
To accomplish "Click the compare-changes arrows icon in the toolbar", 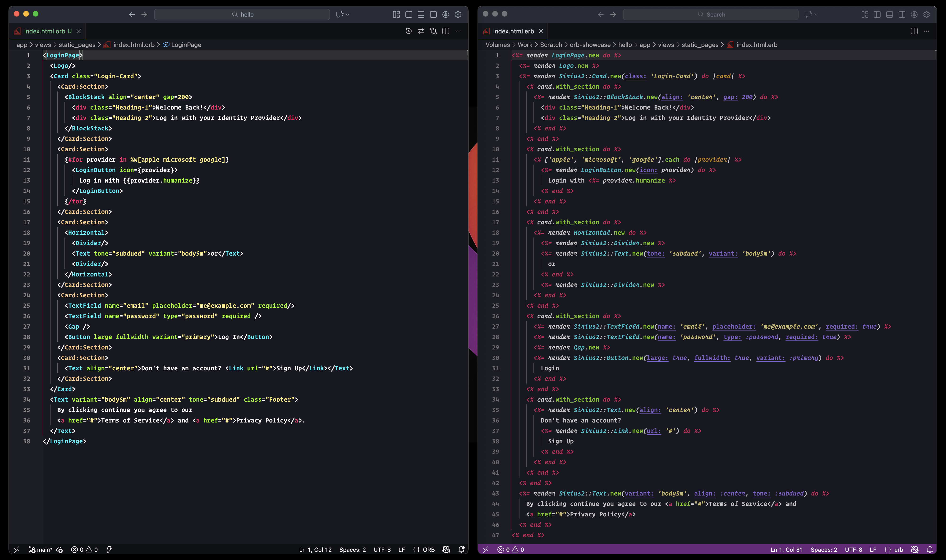I will pos(421,31).
